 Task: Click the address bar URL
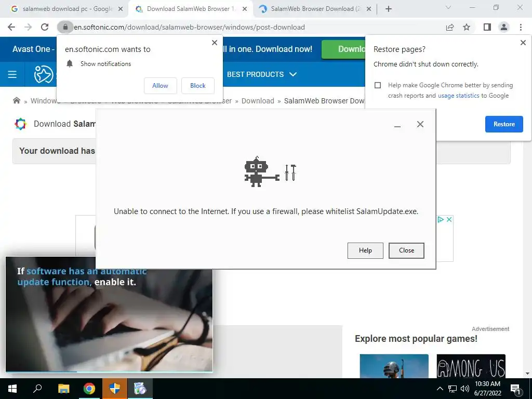(189, 27)
